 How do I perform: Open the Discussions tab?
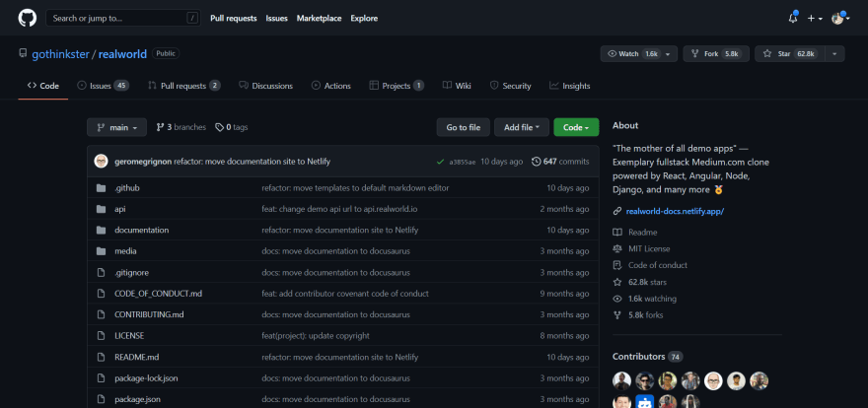(265, 86)
